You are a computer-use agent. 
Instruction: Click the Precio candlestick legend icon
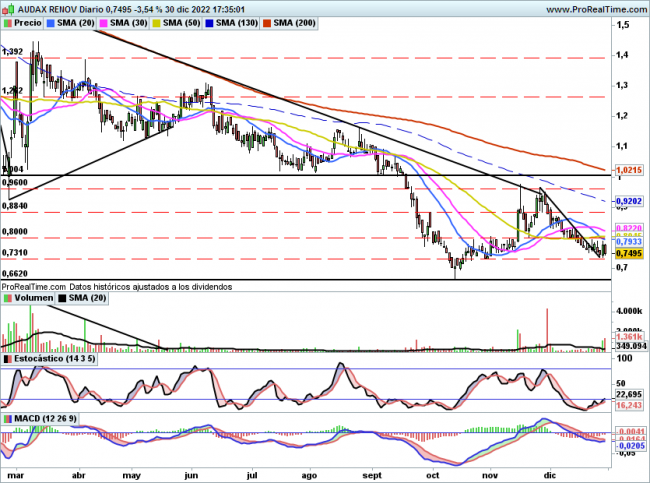point(9,22)
